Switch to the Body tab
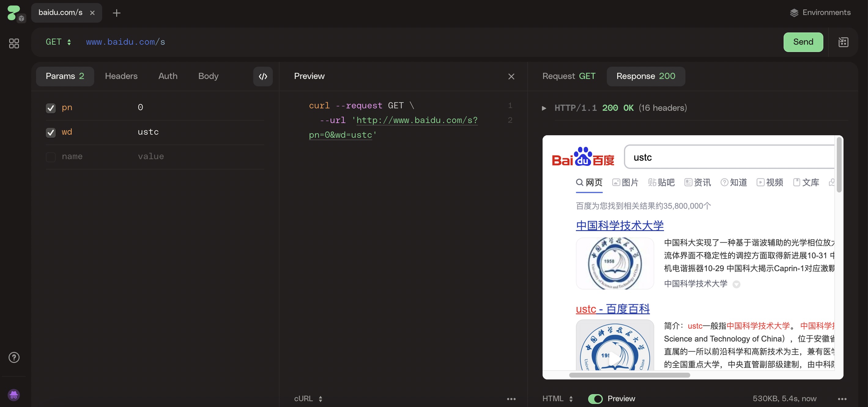 [208, 76]
